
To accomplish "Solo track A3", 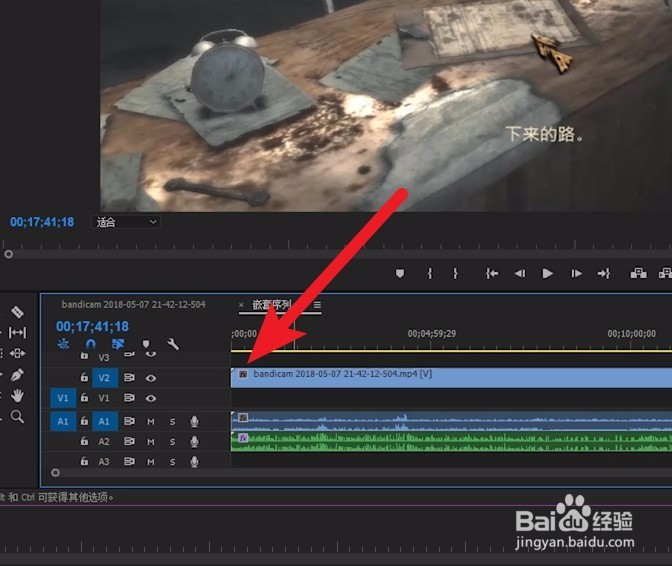I will (172, 462).
